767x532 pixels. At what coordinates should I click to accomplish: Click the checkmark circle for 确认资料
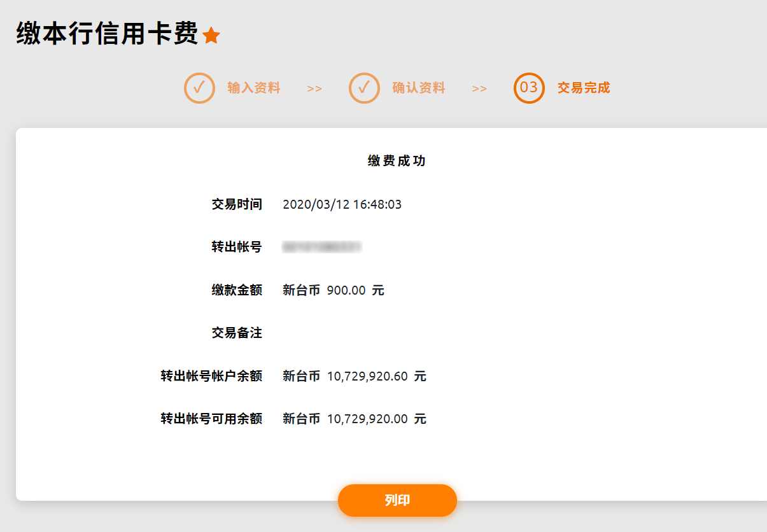pos(364,88)
